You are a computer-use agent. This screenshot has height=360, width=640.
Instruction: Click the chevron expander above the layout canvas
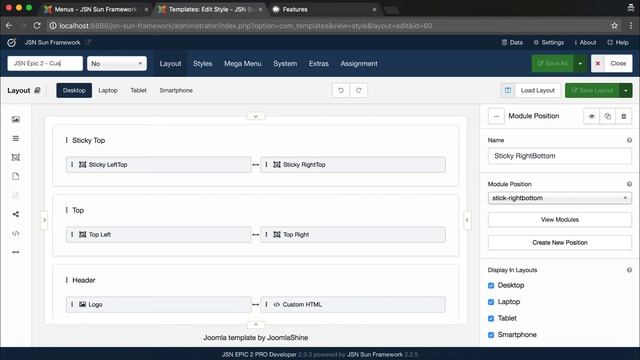pyautogui.click(x=256, y=116)
